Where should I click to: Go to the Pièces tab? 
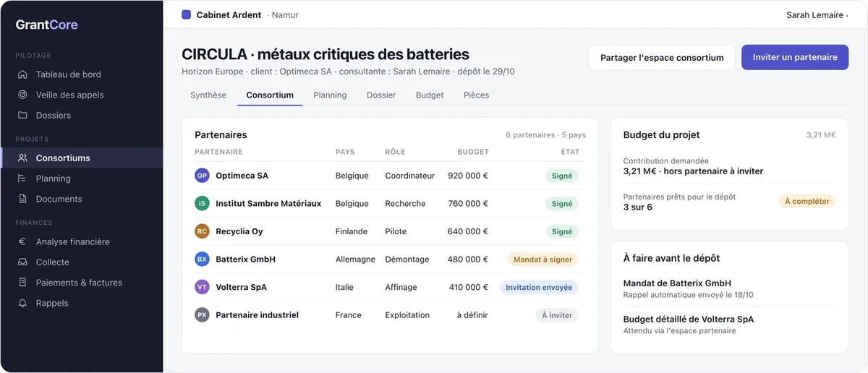[477, 95]
